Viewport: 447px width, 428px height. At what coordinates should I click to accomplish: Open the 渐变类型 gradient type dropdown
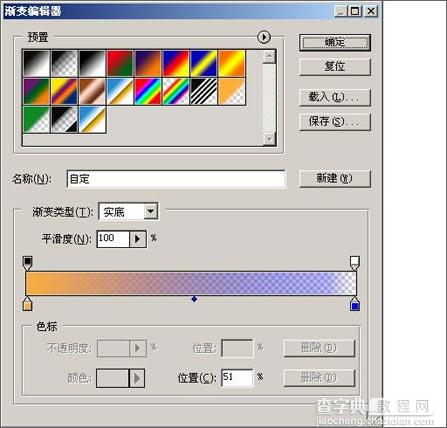coord(151,211)
